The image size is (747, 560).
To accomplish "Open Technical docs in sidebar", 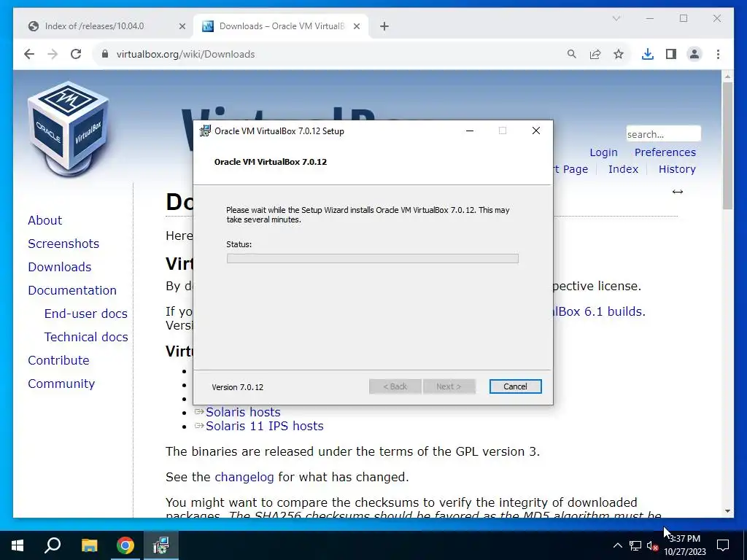I will [x=86, y=337].
